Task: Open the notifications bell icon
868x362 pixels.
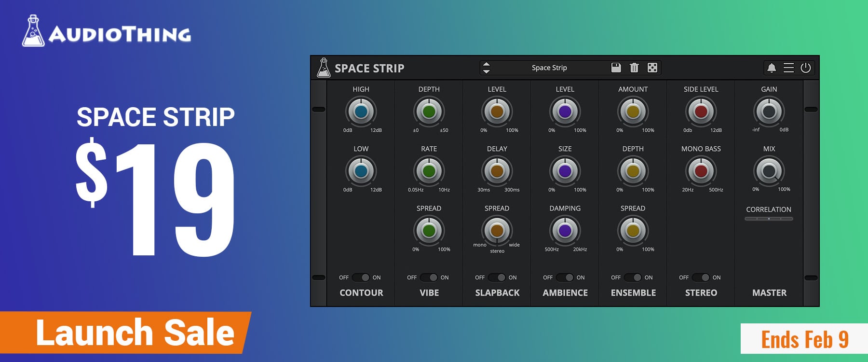Action: point(772,68)
